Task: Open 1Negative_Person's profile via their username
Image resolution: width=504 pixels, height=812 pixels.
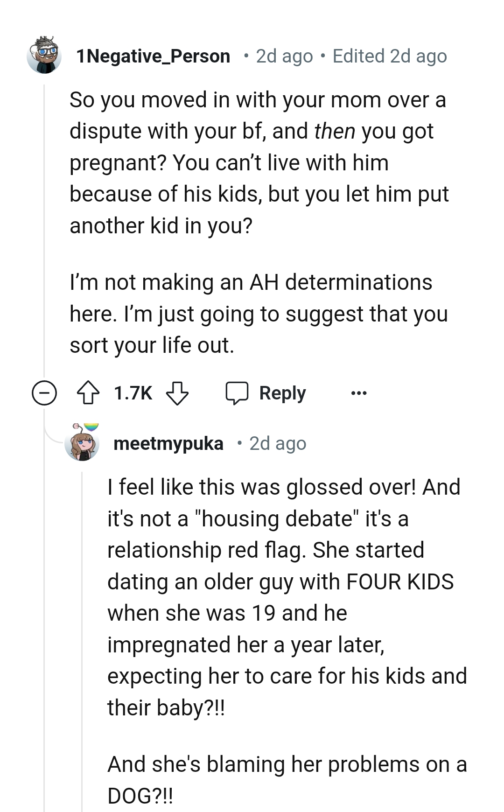Action: click(x=153, y=56)
